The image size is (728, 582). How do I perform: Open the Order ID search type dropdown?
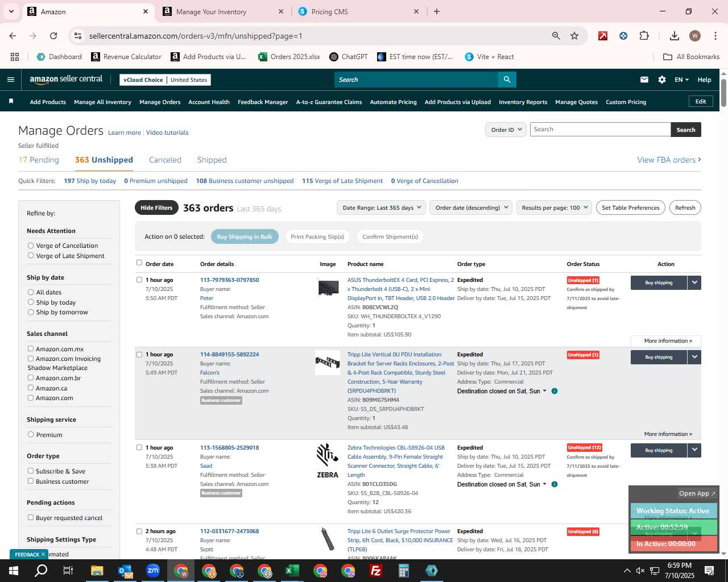click(505, 130)
